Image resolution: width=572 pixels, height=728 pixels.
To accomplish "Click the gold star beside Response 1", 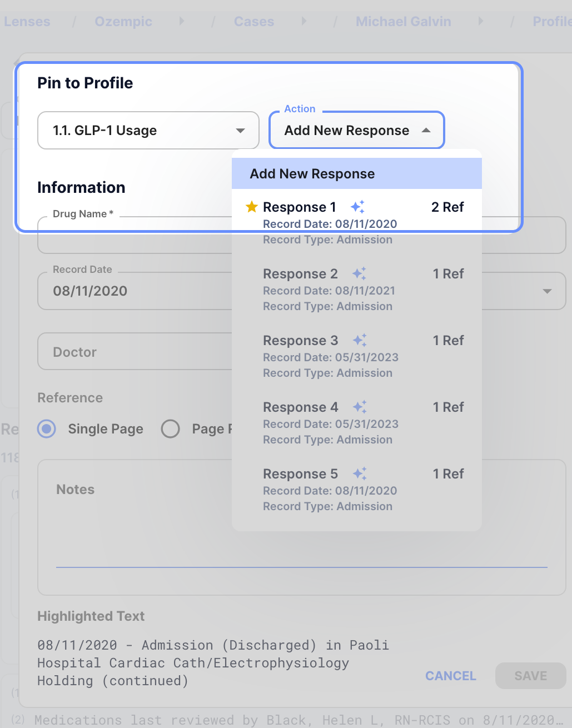I will (252, 207).
